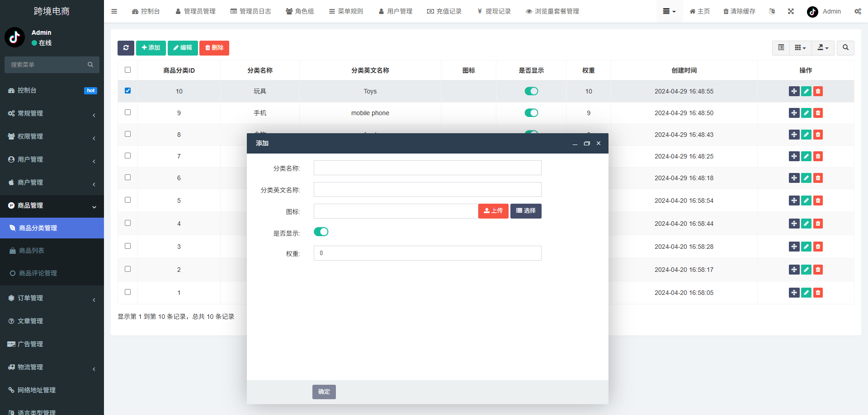Screen dimensions: 868x415
Task: Uncheck the checkbox for category ID 10
Action: tap(127, 90)
